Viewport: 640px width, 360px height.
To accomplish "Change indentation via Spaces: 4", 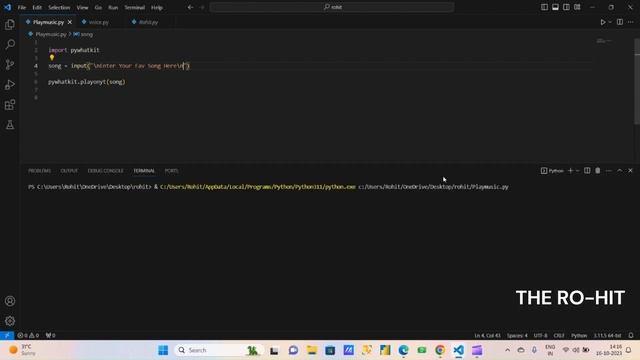I will pos(517,336).
